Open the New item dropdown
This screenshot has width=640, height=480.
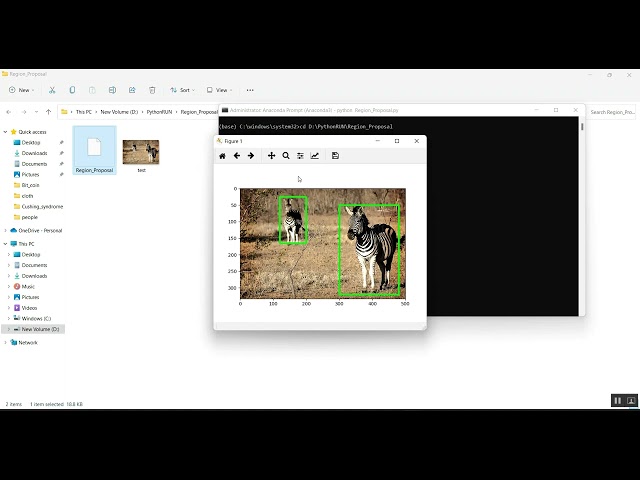coord(21,90)
